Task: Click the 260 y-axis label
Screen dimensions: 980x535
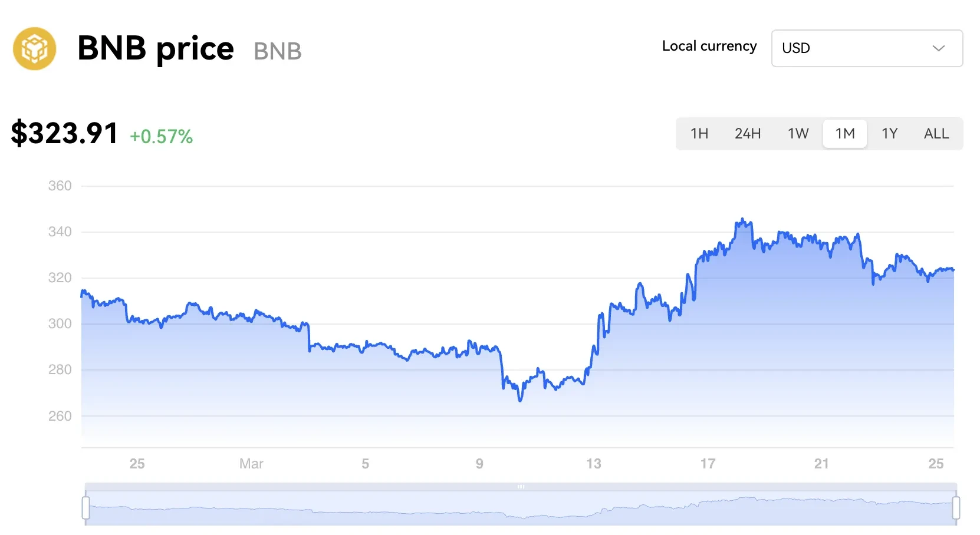Action: (x=60, y=416)
